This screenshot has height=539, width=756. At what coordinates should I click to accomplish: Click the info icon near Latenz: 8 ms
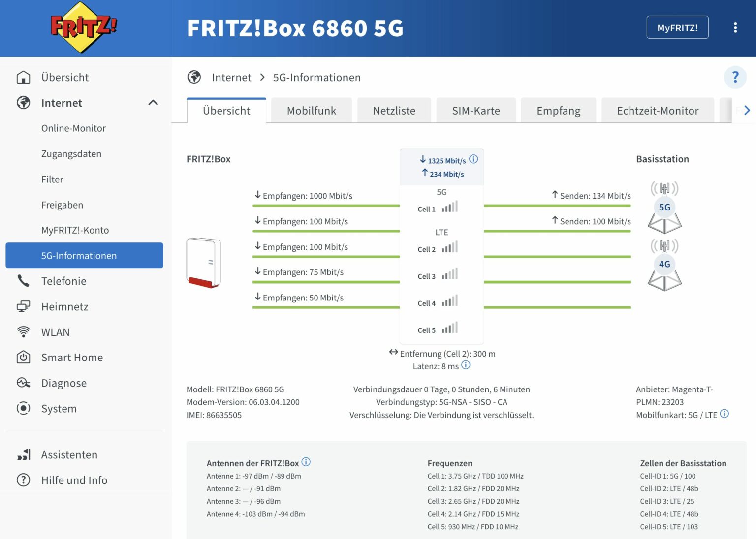tap(465, 365)
